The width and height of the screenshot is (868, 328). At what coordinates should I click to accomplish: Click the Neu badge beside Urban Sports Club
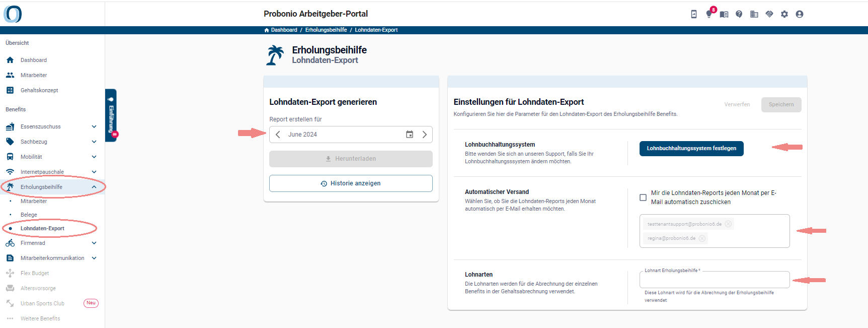91,303
